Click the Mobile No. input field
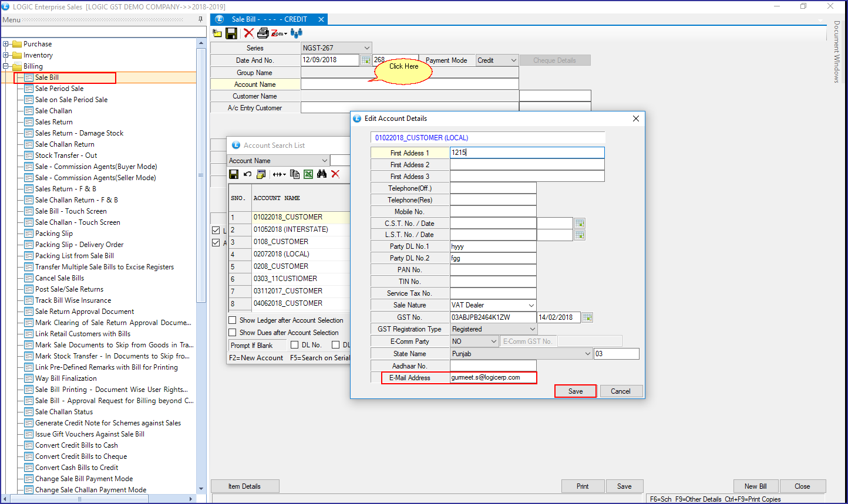 (x=493, y=212)
